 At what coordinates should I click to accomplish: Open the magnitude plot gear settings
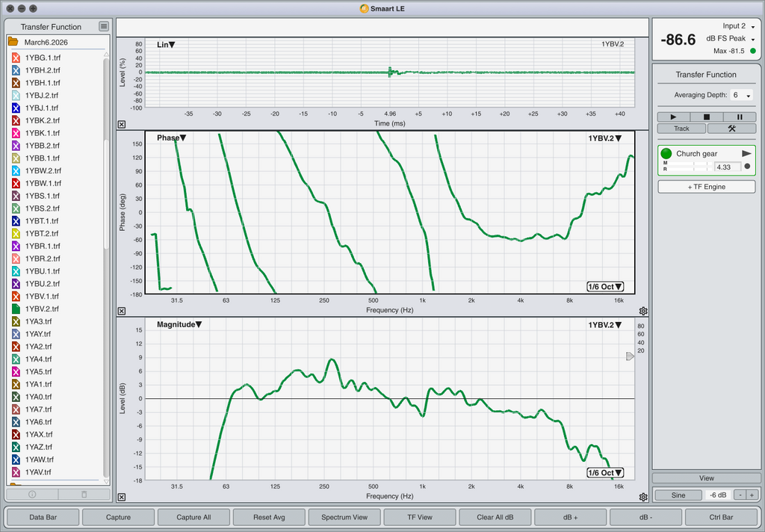(643, 497)
